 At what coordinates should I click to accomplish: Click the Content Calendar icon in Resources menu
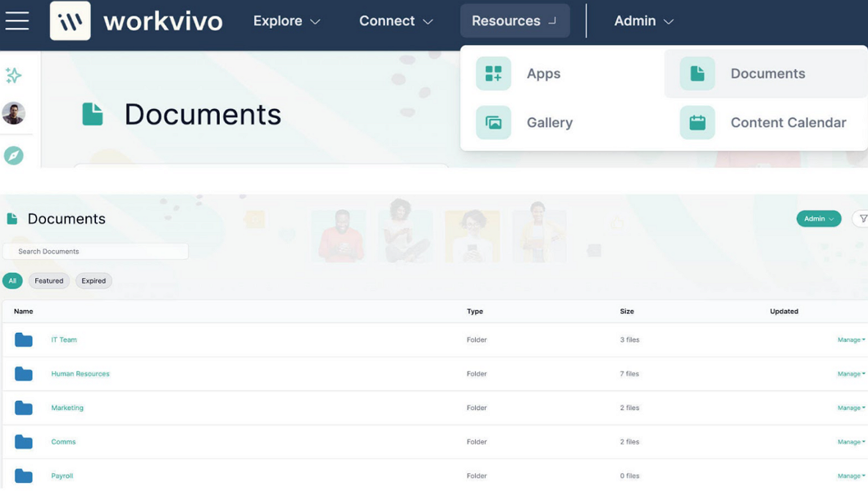click(x=697, y=122)
